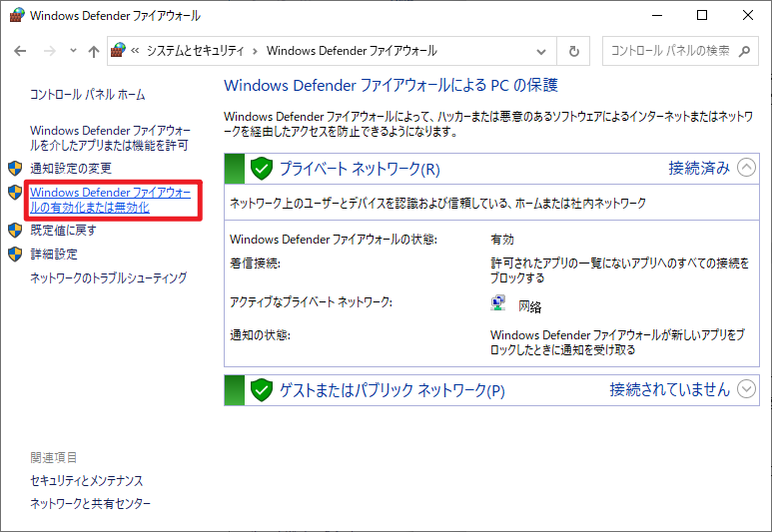The image size is (772, 532).
Task: Click the Back navigation arrow
Action: point(20,51)
